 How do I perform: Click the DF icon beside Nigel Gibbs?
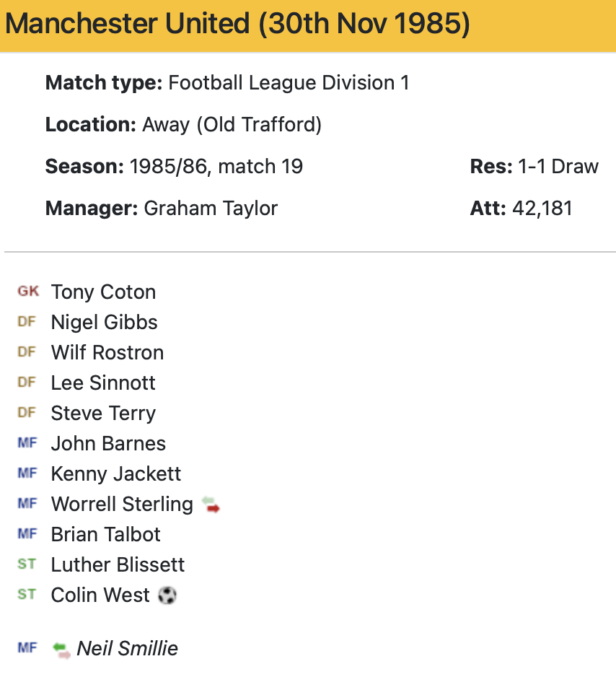pos(27,322)
